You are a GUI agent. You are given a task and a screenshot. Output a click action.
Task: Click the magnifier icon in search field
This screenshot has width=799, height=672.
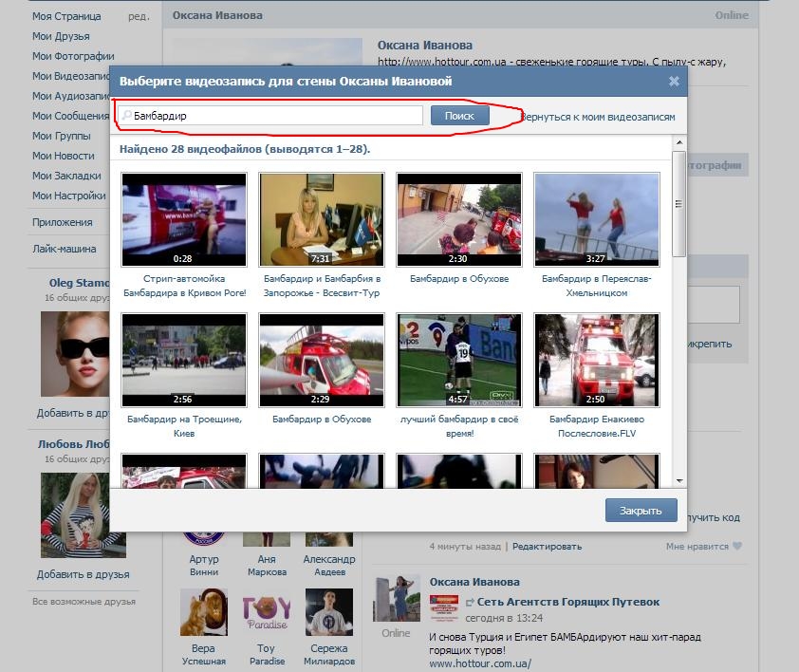click(x=127, y=115)
